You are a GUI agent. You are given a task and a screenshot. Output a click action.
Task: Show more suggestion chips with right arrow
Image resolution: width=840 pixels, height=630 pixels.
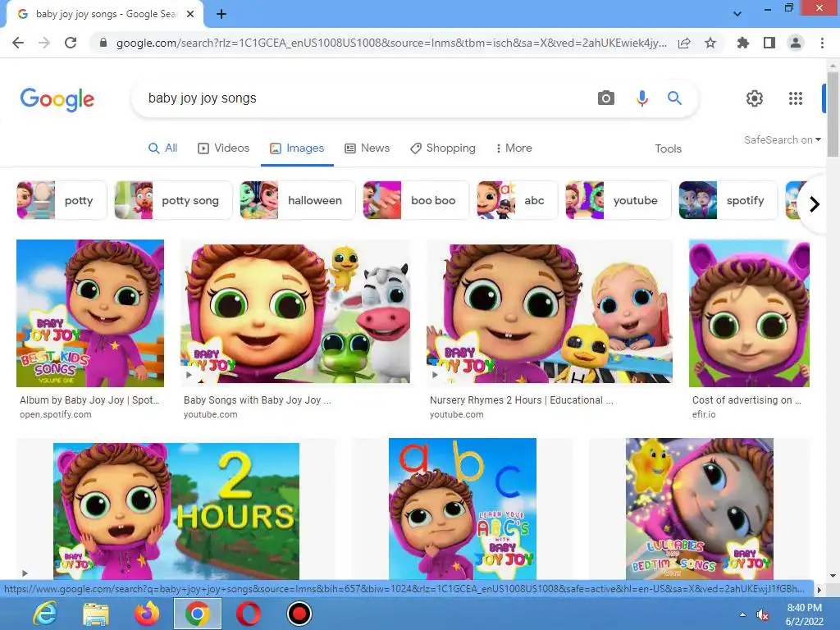pos(814,204)
